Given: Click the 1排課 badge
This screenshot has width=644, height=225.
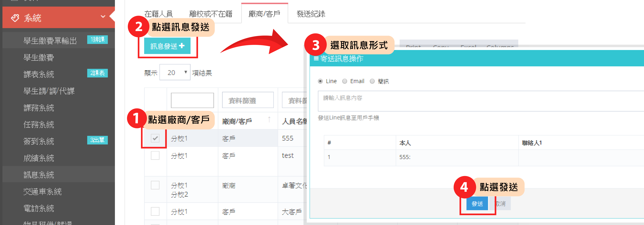Looking at the screenshot, I should click(x=97, y=40).
